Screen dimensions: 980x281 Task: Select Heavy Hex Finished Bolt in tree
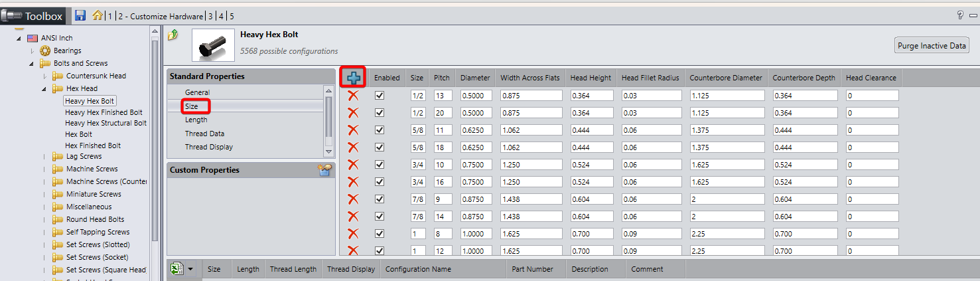tap(104, 112)
